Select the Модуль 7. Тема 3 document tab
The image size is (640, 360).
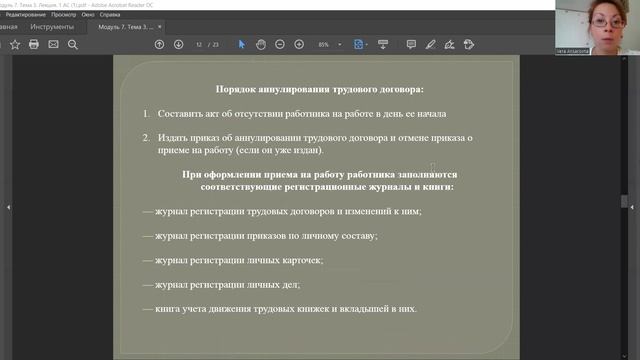(x=125, y=27)
